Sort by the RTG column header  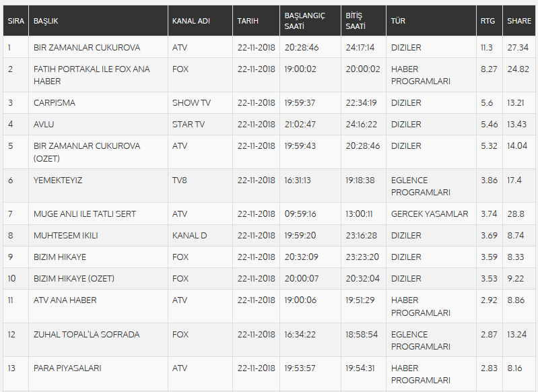[487, 21]
